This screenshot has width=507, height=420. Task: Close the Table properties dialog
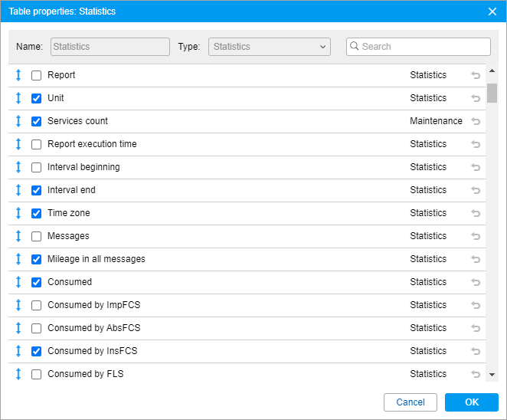[x=492, y=11]
